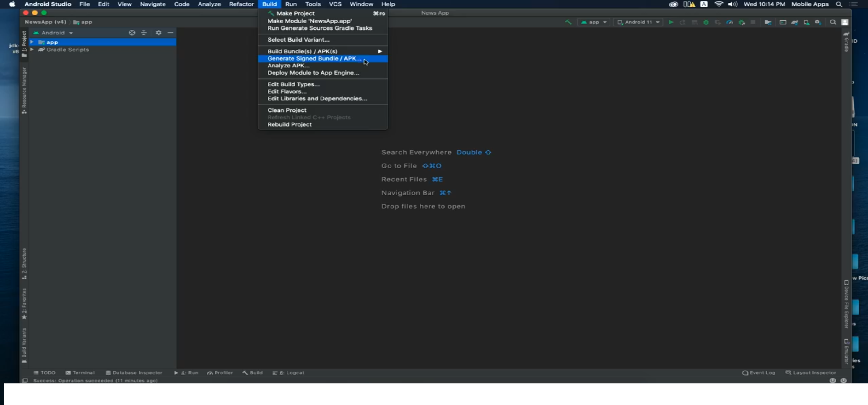The width and height of the screenshot is (868, 405).
Task: Select Generate Signed Bundle / APK menu item
Action: [323, 58]
